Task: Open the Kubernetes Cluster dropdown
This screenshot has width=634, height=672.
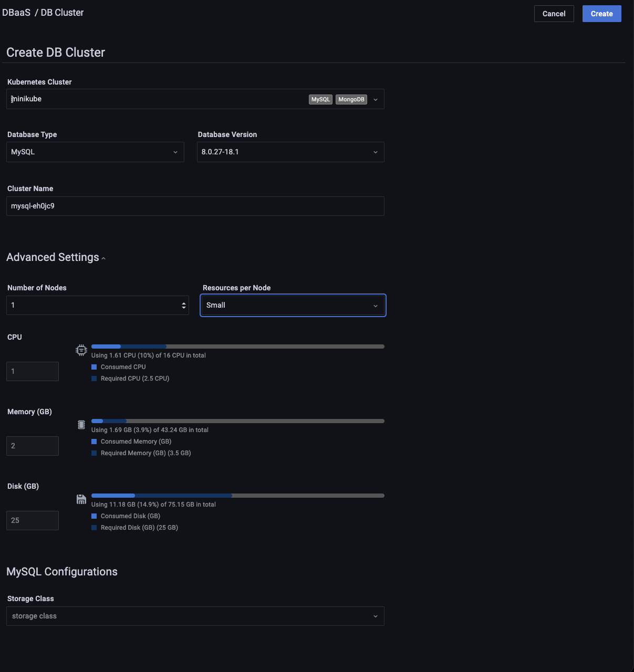Action: [x=195, y=99]
